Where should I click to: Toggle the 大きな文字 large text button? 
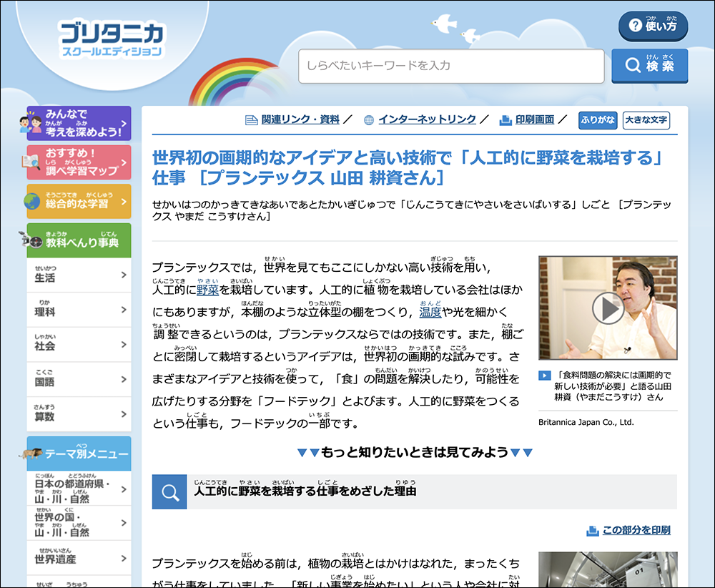(646, 120)
